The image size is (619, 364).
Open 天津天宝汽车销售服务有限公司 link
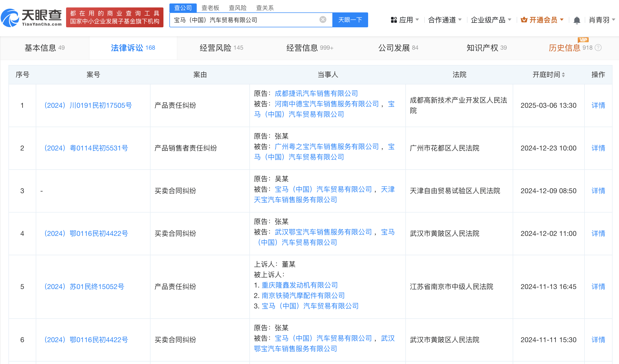coord(295,200)
